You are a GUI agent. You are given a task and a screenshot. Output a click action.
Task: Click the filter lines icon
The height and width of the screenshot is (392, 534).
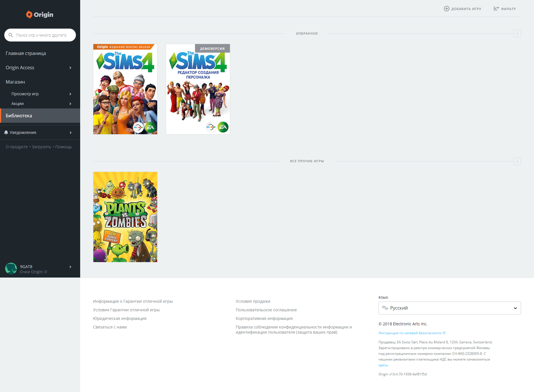click(496, 9)
